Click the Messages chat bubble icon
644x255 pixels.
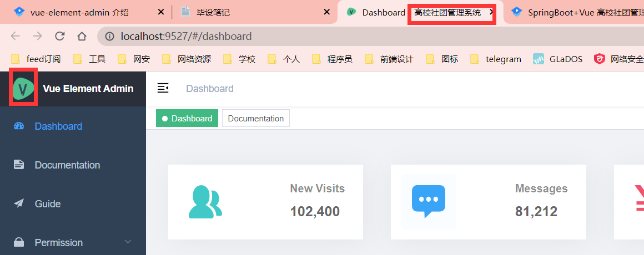[428, 202]
